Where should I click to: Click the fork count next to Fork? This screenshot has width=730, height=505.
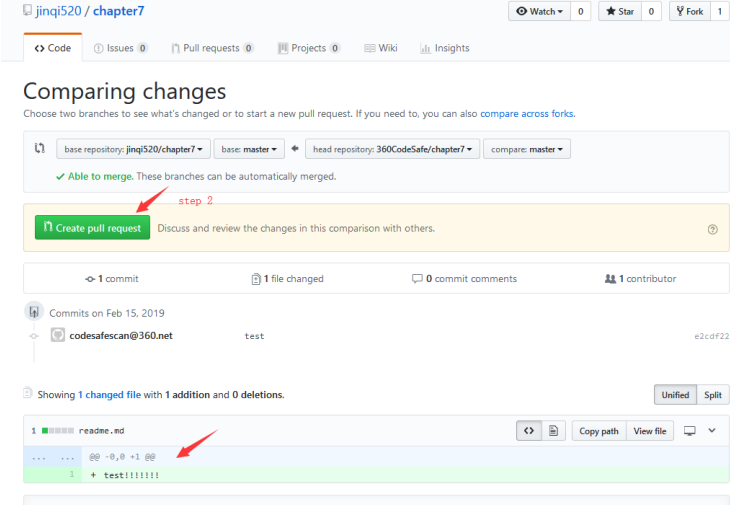pyautogui.click(x=720, y=11)
